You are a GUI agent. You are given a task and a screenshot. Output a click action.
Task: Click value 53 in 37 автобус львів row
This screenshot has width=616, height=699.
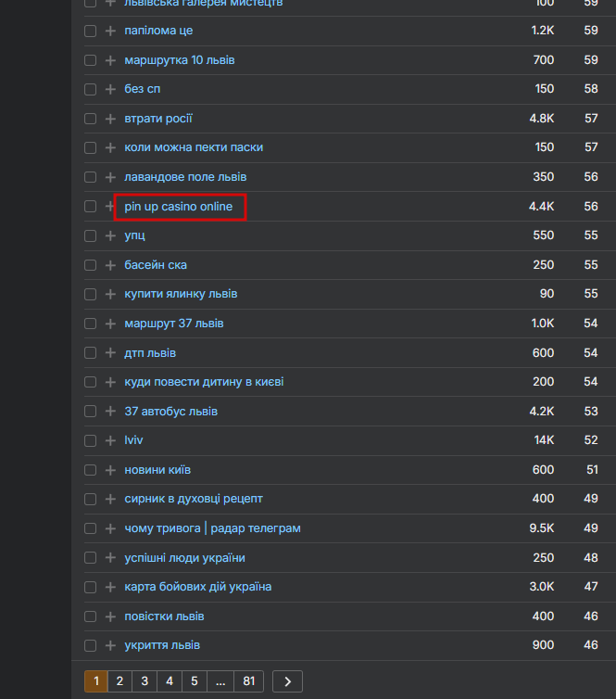[x=591, y=412]
